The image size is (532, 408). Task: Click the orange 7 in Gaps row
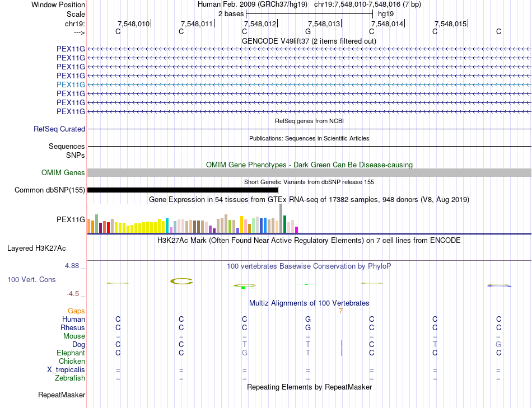point(340,311)
